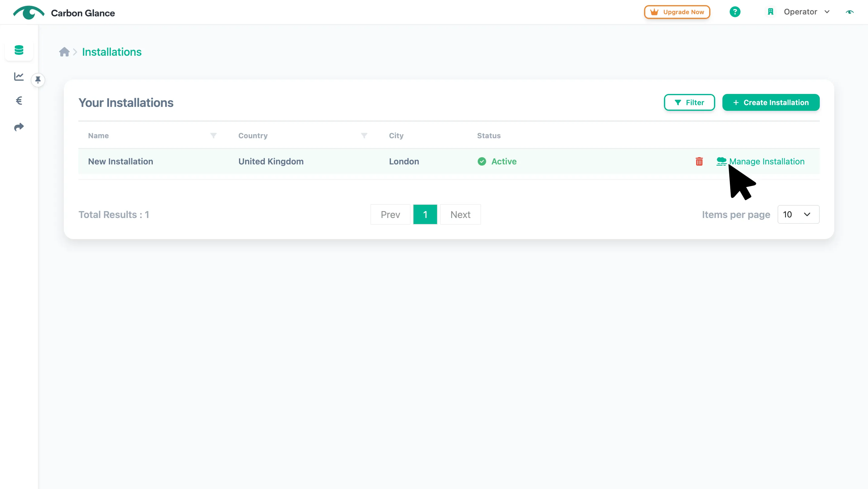
Task: Click the Installations breadcrumb link
Action: 112,52
